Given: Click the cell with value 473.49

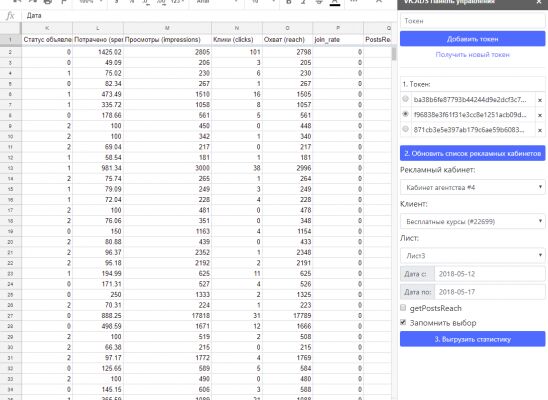Looking at the screenshot, I should pyautogui.click(x=98, y=94).
